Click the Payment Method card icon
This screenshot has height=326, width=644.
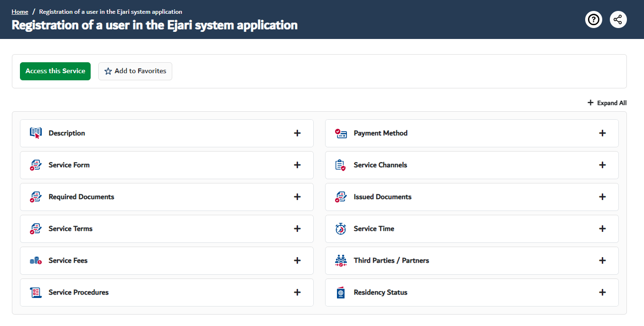(341, 133)
